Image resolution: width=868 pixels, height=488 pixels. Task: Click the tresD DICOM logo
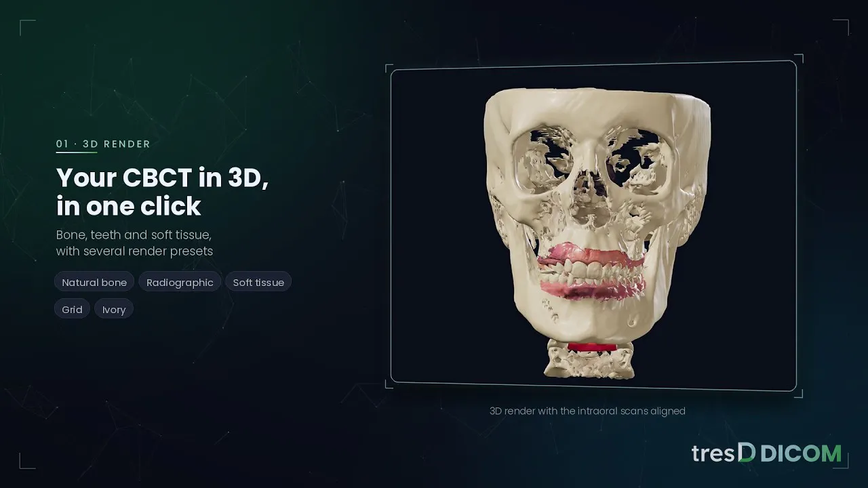click(766, 453)
